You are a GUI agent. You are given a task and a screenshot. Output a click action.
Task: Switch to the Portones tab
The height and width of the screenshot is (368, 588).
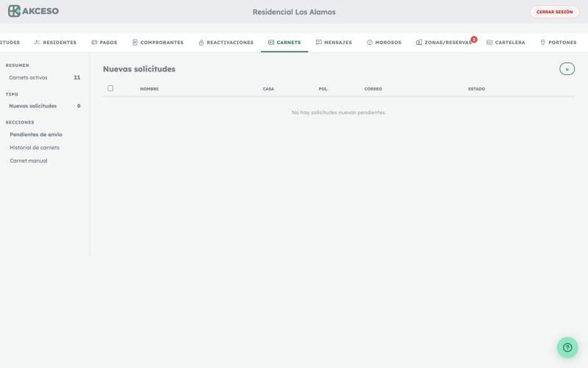click(x=559, y=43)
